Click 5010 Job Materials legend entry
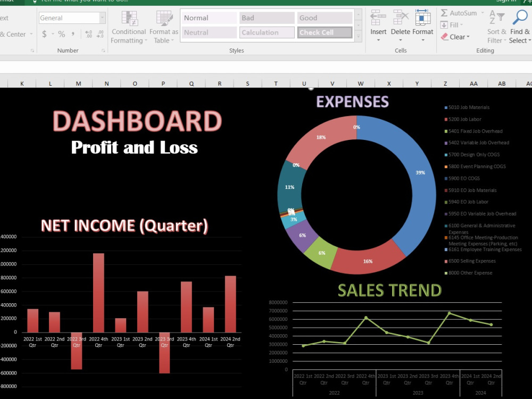 [x=467, y=107]
